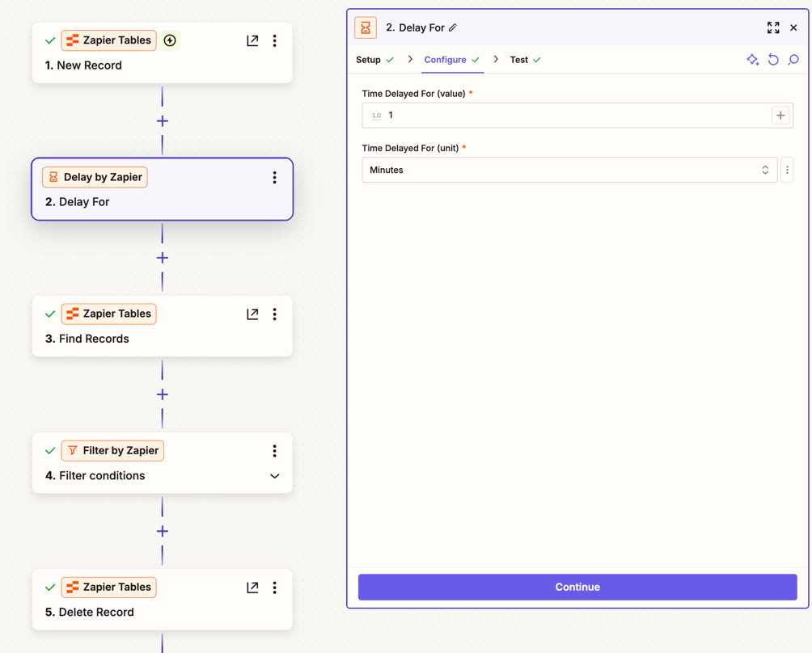
Task: Select the 4. Filter conditions step card
Action: pos(162,463)
